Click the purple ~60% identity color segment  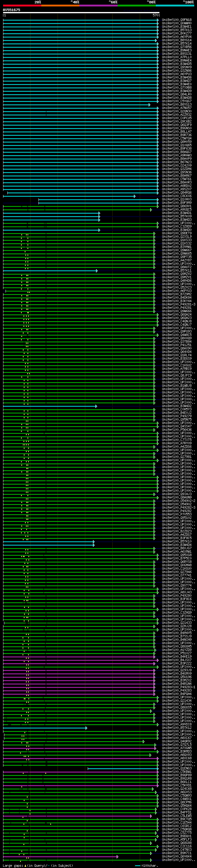[x=98, y=6]
